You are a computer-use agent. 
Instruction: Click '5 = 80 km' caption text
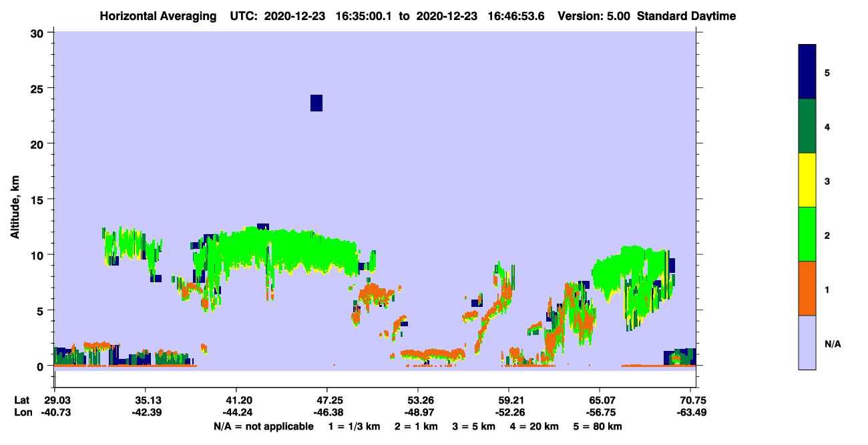point(598,426)
